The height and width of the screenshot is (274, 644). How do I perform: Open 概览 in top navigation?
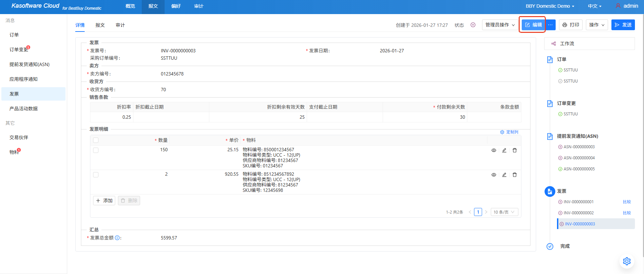130,6
